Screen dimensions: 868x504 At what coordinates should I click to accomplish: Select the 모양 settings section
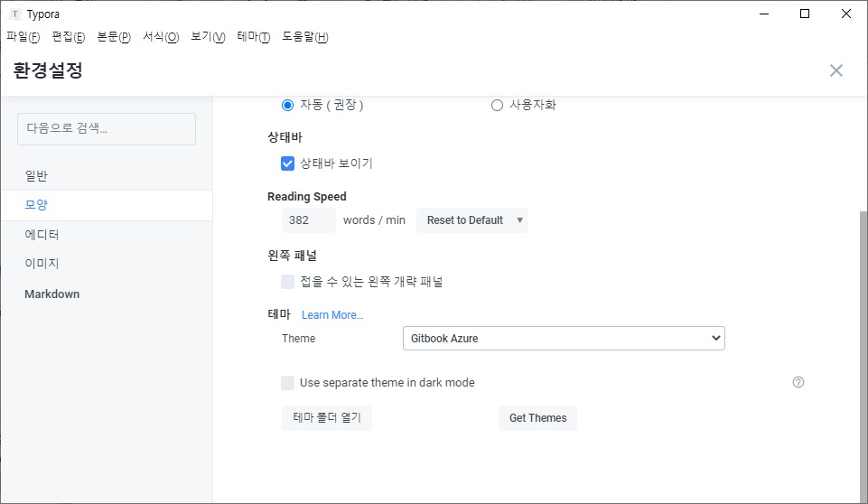[107, 205]
